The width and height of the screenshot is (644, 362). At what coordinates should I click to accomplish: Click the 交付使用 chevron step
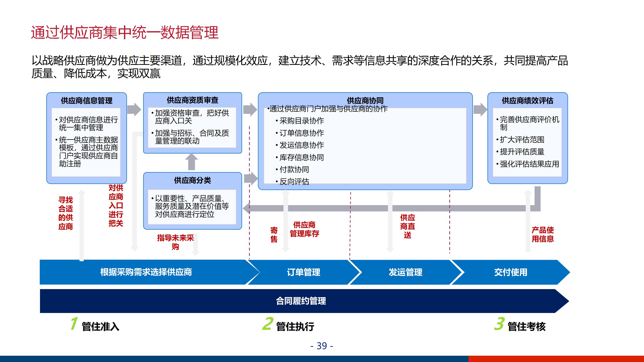click(511, 272)
